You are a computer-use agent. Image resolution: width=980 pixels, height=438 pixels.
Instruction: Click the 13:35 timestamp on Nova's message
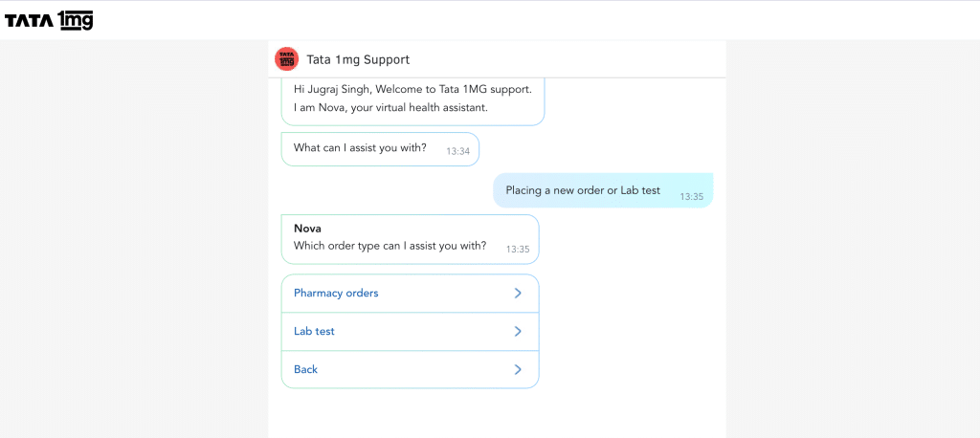(518, 249)
